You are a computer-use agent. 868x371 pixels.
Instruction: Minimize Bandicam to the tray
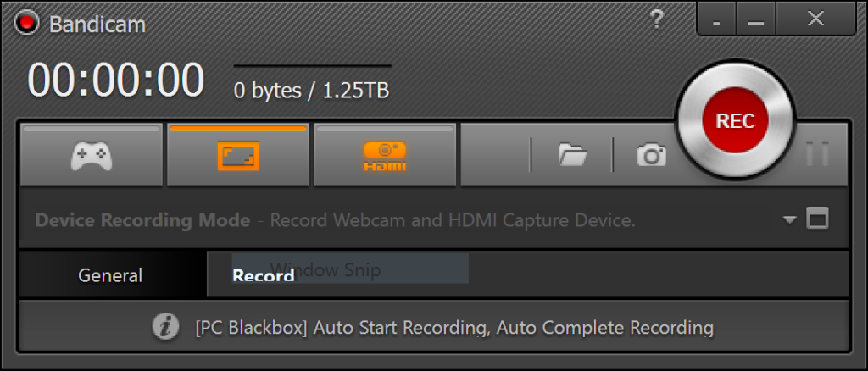pos(716,19)
